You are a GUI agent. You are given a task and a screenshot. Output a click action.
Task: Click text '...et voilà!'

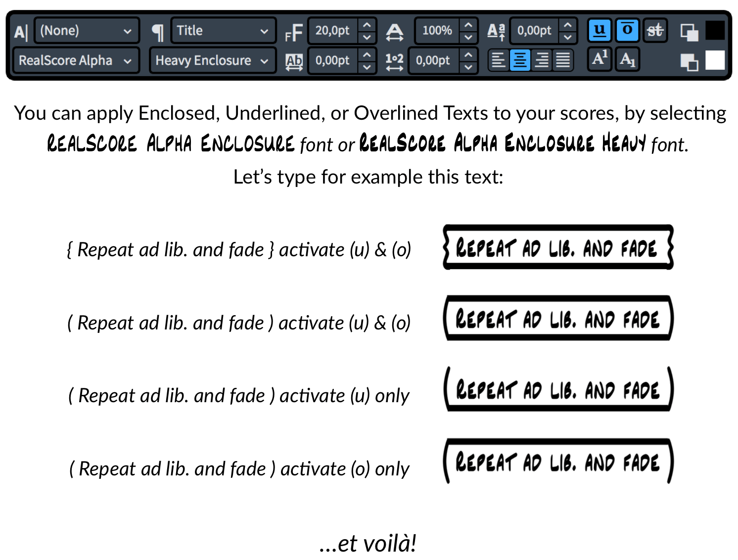coord(368,543)
